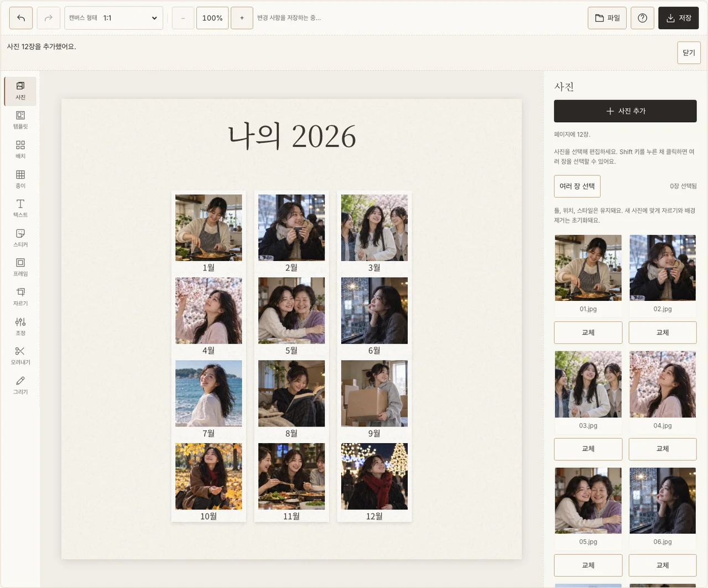Click 교체 button under 05.jpg
The height and width of the screenshot is (588, 708).
[x=589, y=565]
